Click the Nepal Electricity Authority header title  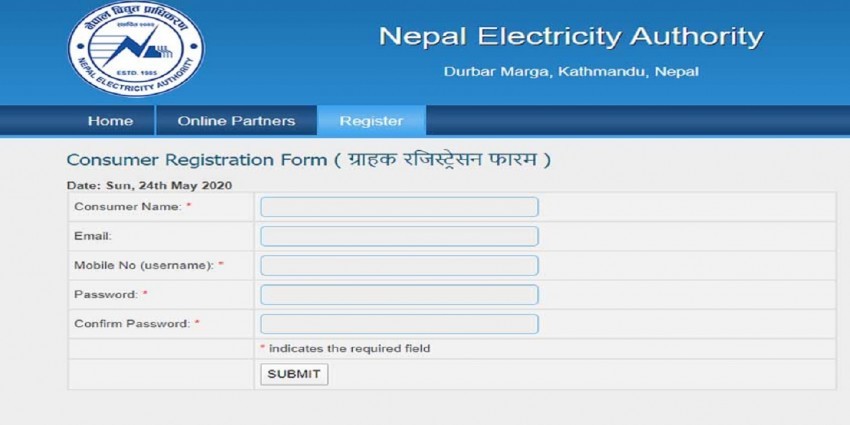[571, 37]
